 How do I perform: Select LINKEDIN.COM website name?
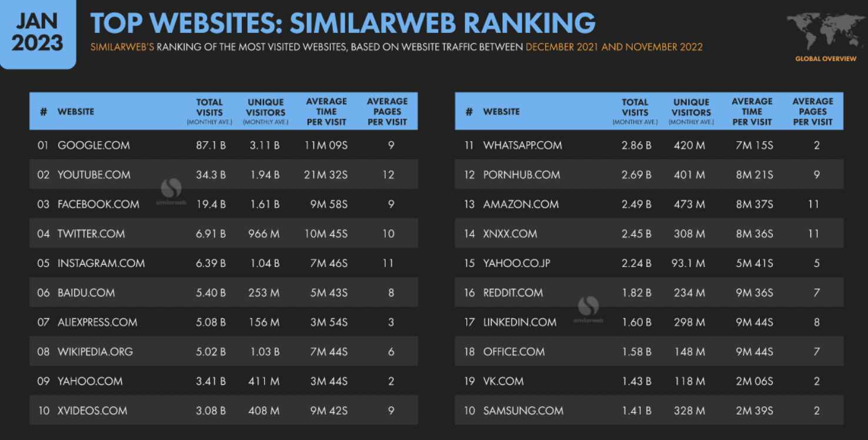click(520, 322)
